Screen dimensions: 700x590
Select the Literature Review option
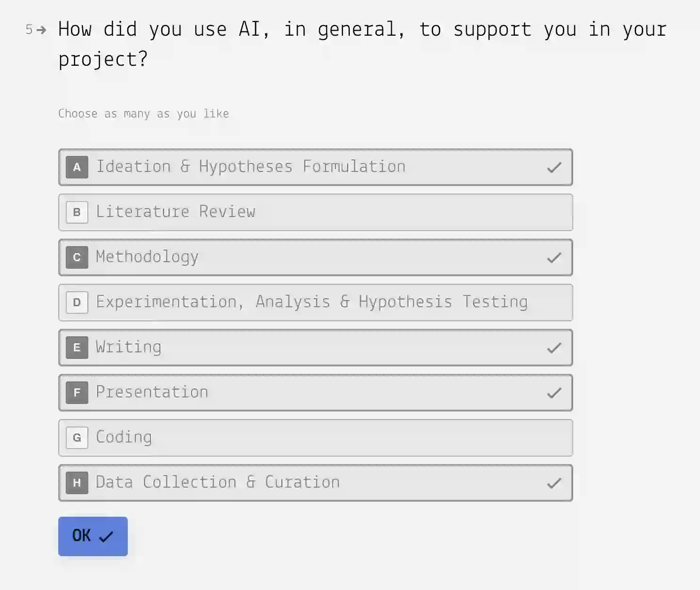[315, 212]
